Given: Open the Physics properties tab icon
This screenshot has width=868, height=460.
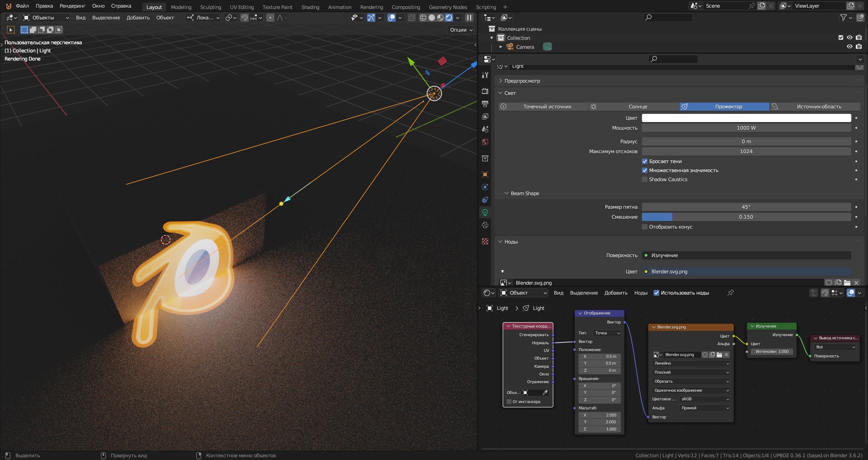Looking at the screenshot, I should (x=485, y=187).
